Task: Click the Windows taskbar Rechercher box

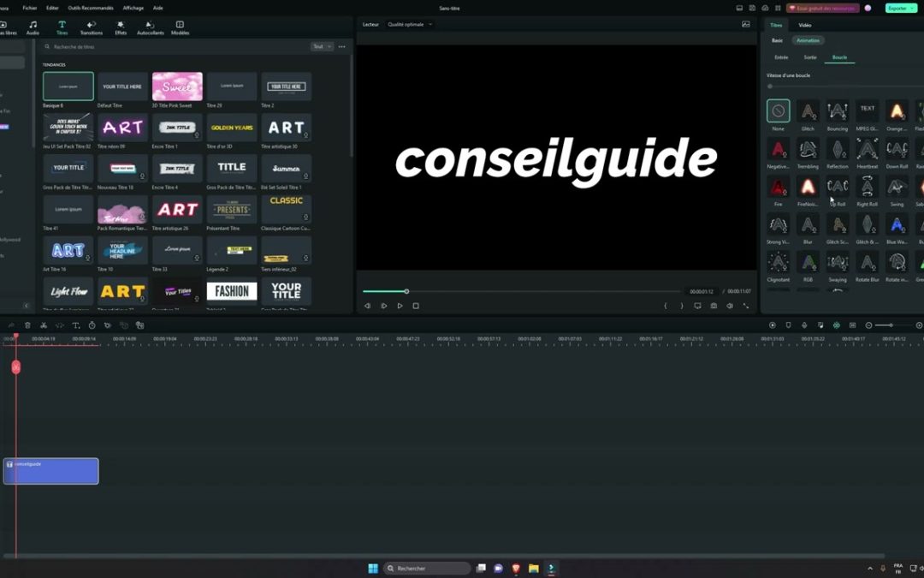Action: (427, 568)
